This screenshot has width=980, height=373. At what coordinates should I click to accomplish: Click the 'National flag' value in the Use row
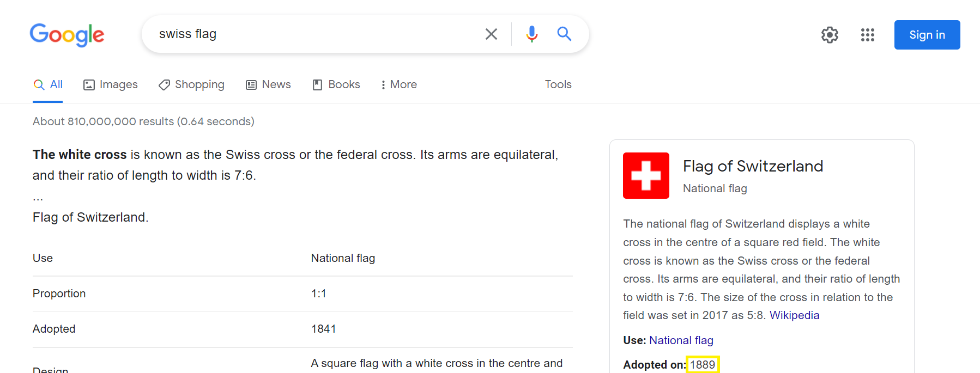tap(343, 258)
